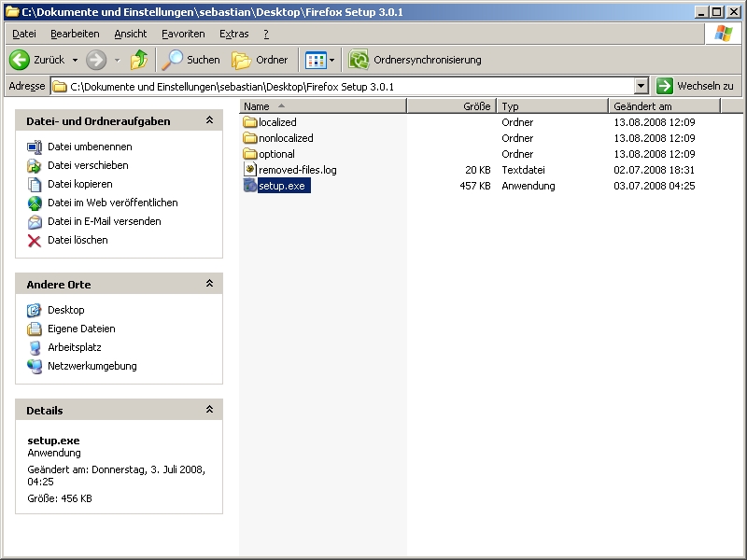Open the ? help menu
The image size is (747, 560).
coord(266,34)
